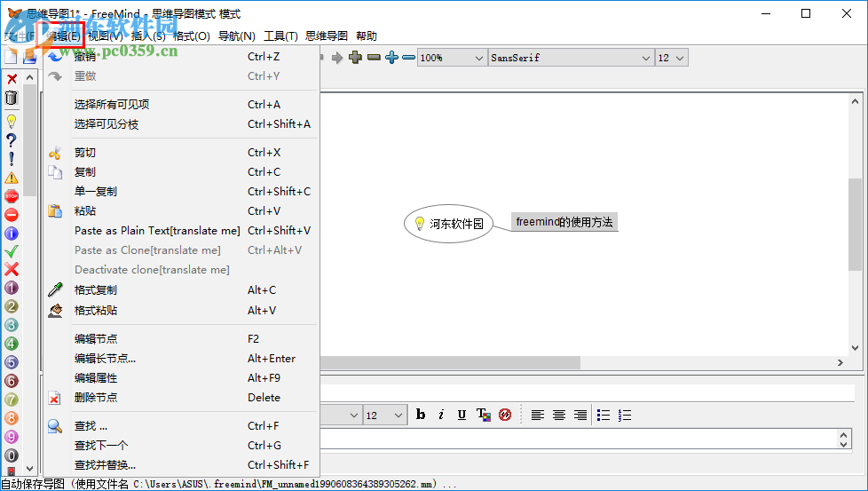Choose 剪切 from the edit menu
The width and height of the screenshot is (868, 491).
(x=182, y=152)
